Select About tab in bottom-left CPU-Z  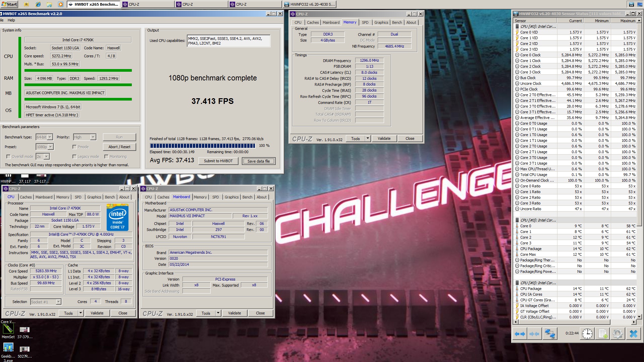pos(124,197)
